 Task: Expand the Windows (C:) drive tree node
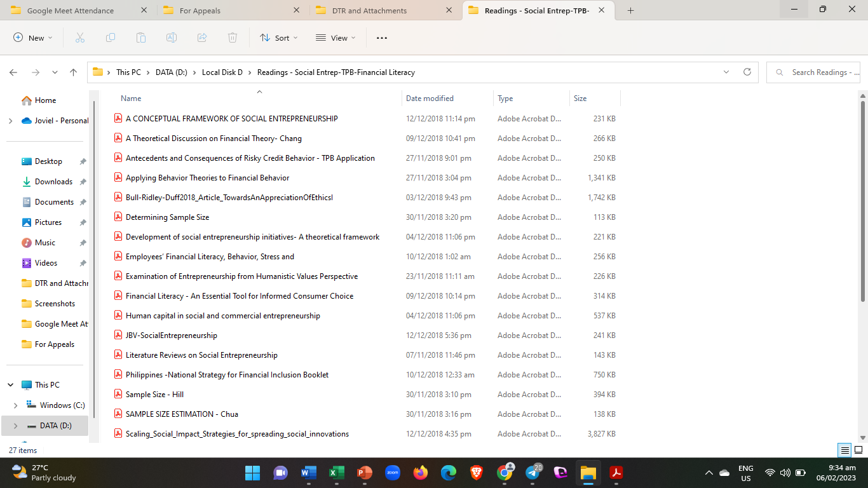tap(16, 405)
